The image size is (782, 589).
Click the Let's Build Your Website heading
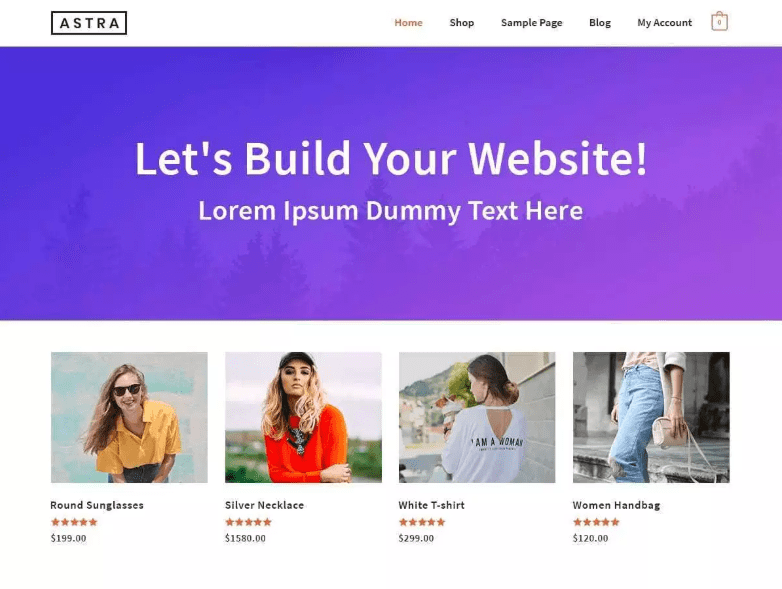coord(391,158)
